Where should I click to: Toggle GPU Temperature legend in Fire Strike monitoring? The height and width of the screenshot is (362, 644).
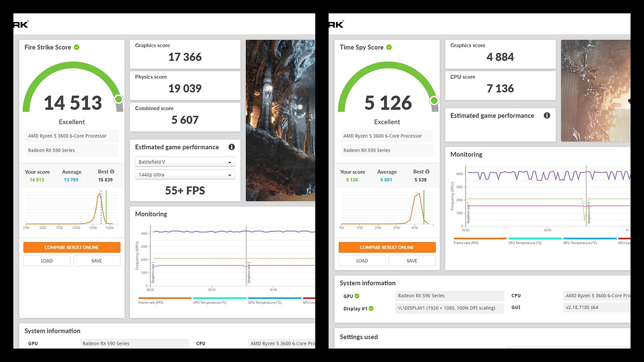[x=275, y=300]
